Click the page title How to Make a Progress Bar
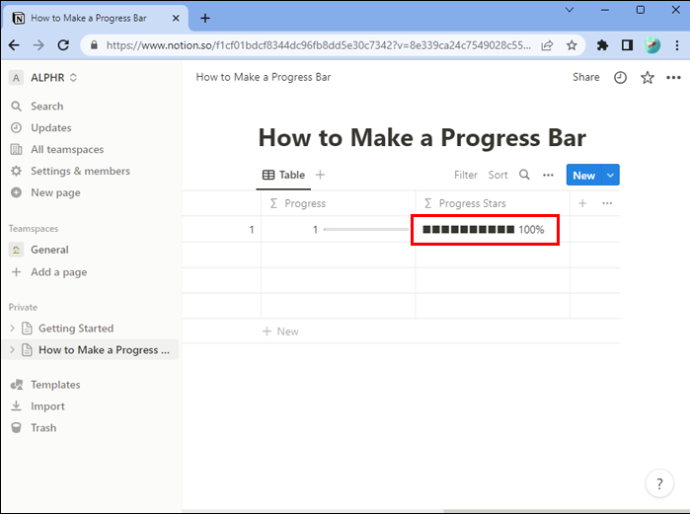The image size is (690, 514). coord(422,137)
